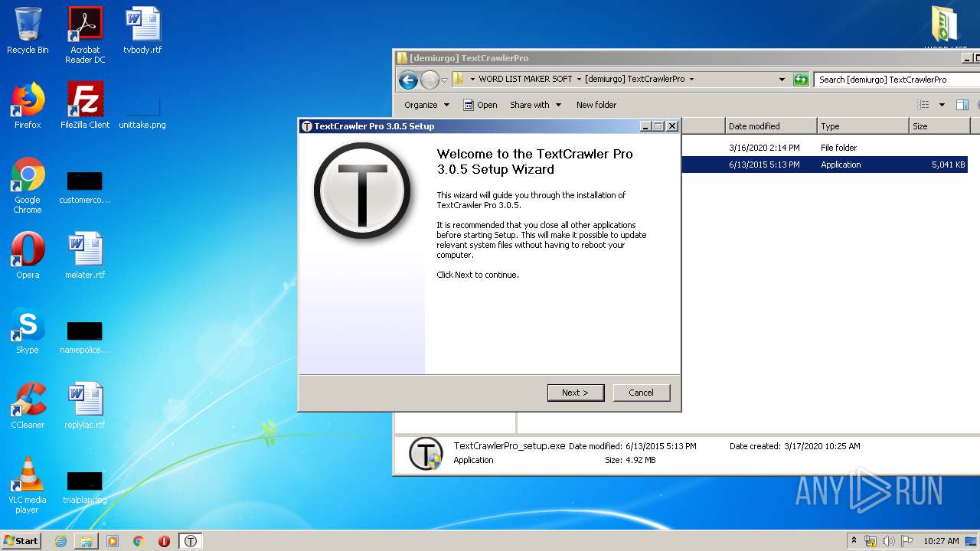
Task: Click Chrome icon in taskbar
Action: click(139, 541)
